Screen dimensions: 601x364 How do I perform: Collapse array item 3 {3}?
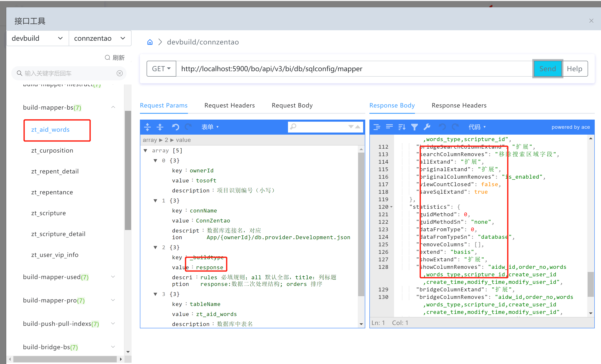[155, 294]
